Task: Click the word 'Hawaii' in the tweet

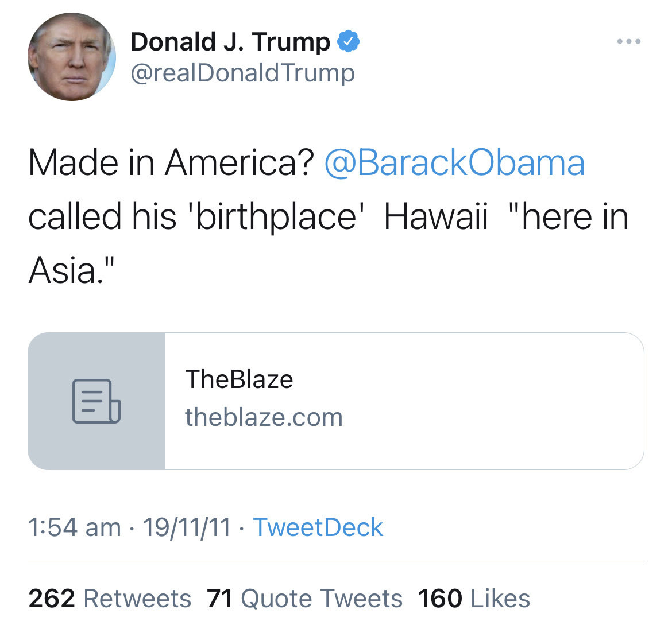Action: click(x=435, y=217)
